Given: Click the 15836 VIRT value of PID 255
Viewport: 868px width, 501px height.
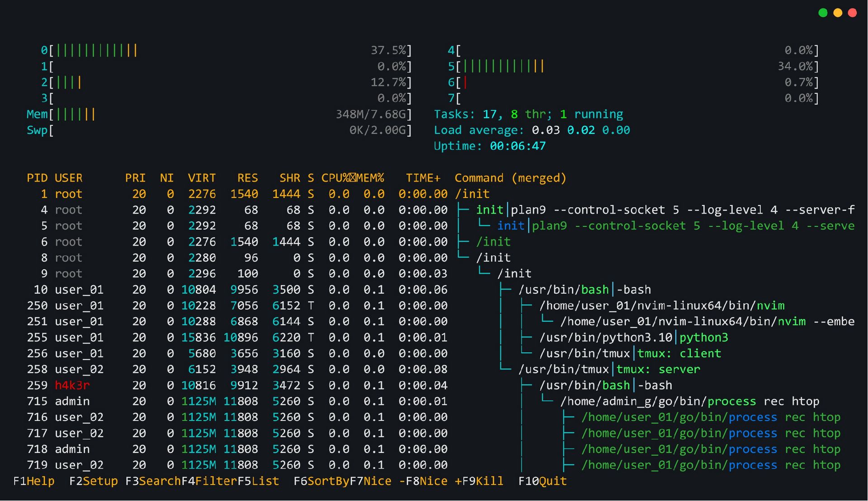Looking at the screenshot, I should 198,337.
